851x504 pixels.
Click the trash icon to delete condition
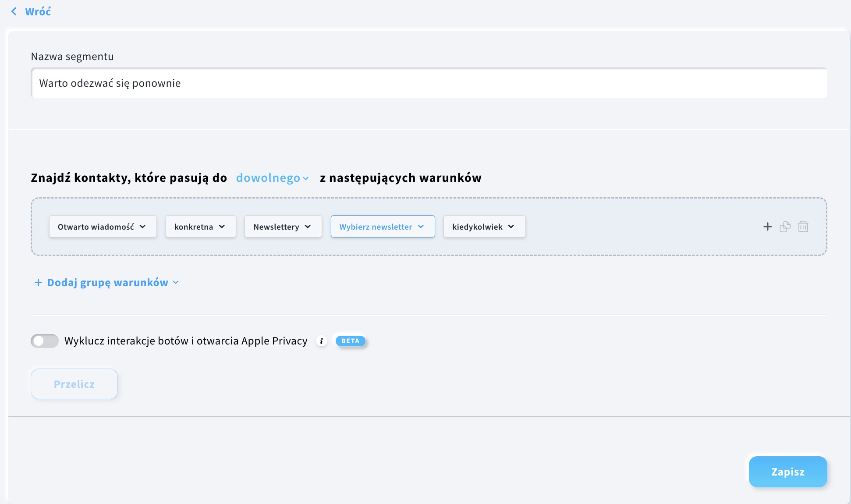pyautogui.click(x=803, y=227)
